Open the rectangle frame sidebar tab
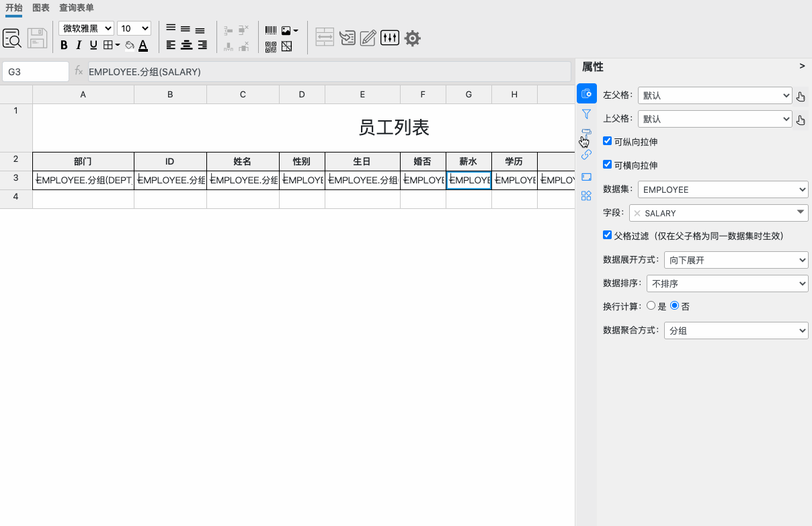The image size is (812, 526). click(x=586, y=177)
